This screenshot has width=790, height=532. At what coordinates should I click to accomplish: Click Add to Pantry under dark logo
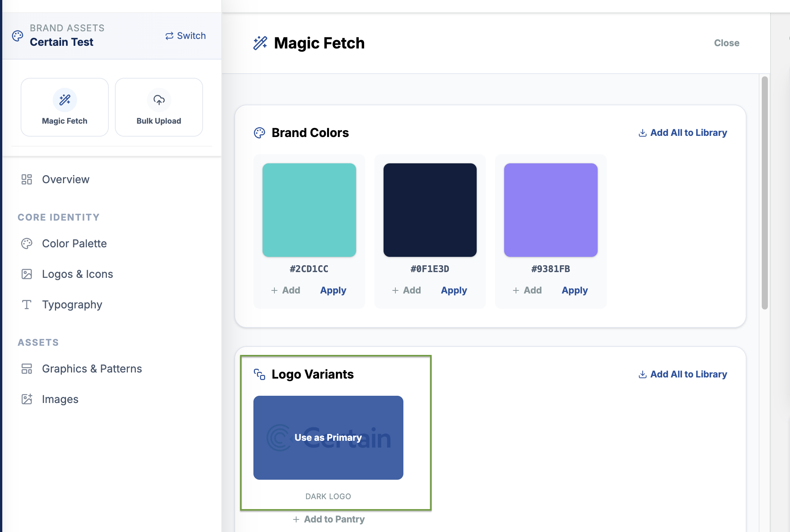click(329, 519)
